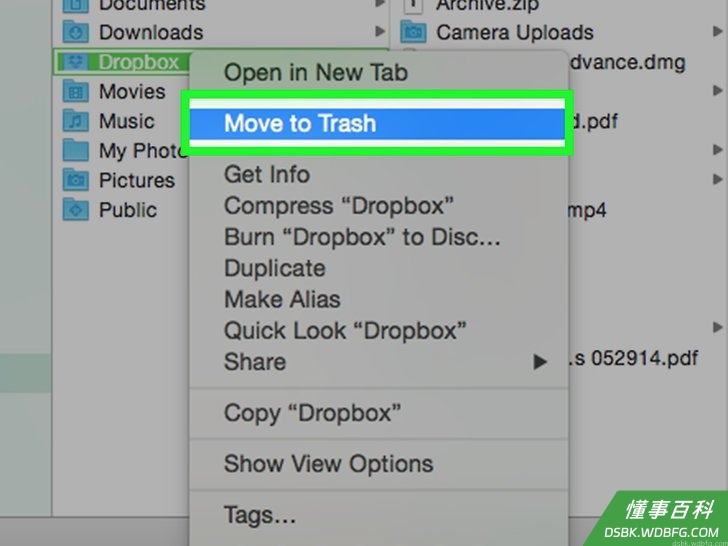Choose Open in New Tab
This screenshot has height=546, width=728.
pyautogui.click(x=378, y=72)
